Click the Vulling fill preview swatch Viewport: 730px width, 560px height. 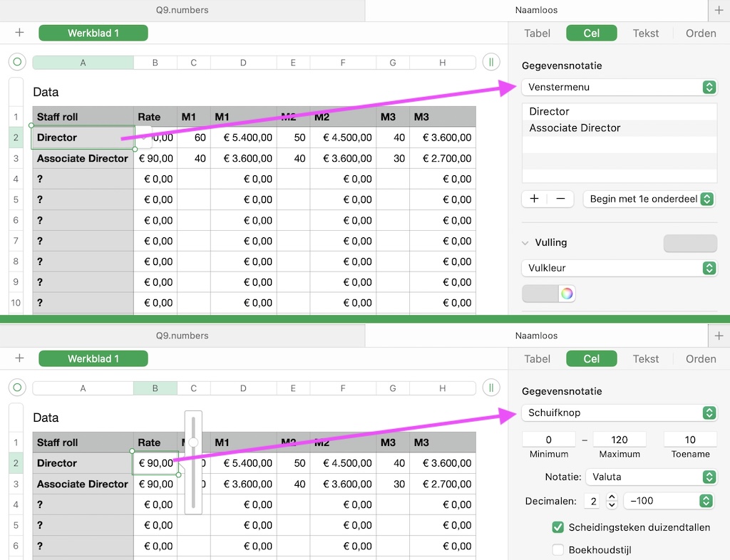click(690, 243)
